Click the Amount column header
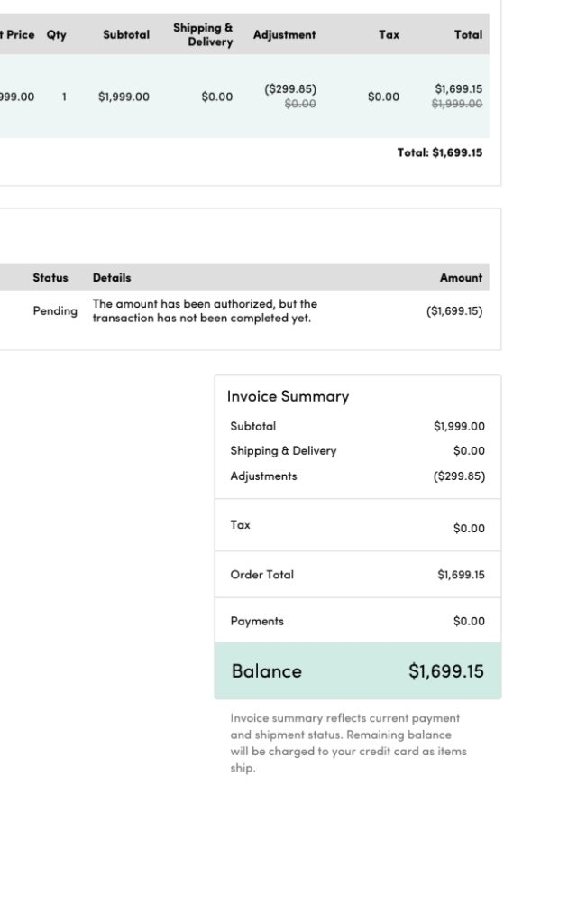 (461, 278)
